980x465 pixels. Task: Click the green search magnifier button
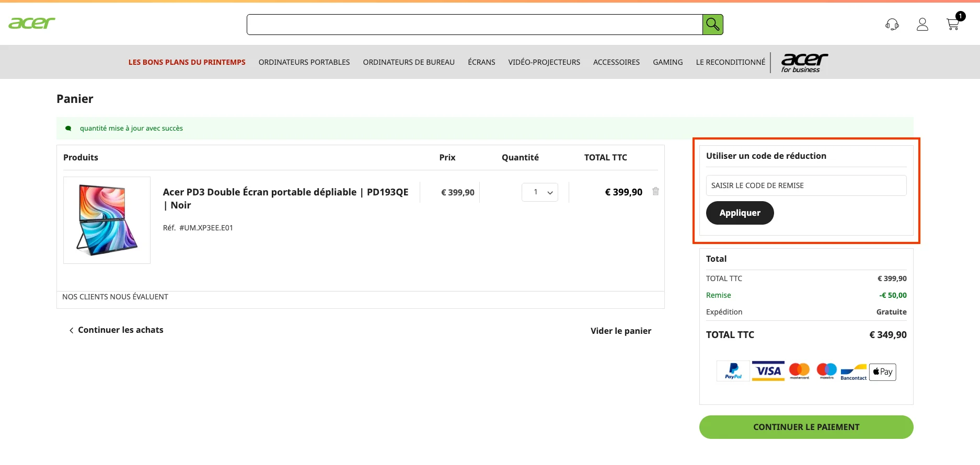point(713,25)
